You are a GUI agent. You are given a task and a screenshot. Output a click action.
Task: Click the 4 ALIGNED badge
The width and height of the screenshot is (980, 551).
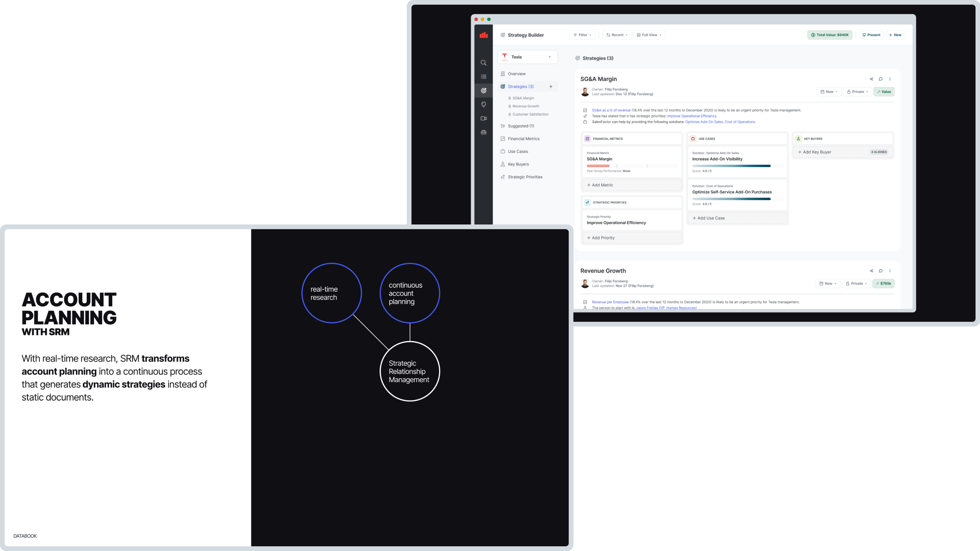tap(879, 152)
